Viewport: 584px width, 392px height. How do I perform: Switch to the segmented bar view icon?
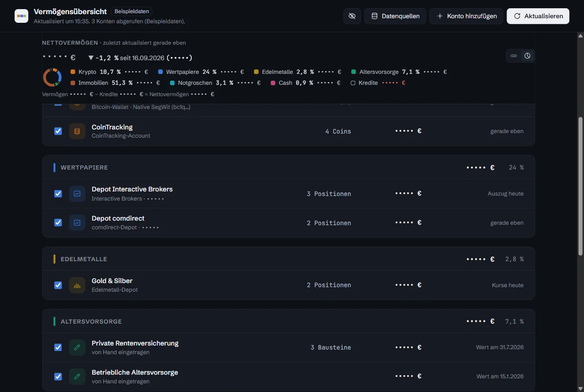[514, 56]
